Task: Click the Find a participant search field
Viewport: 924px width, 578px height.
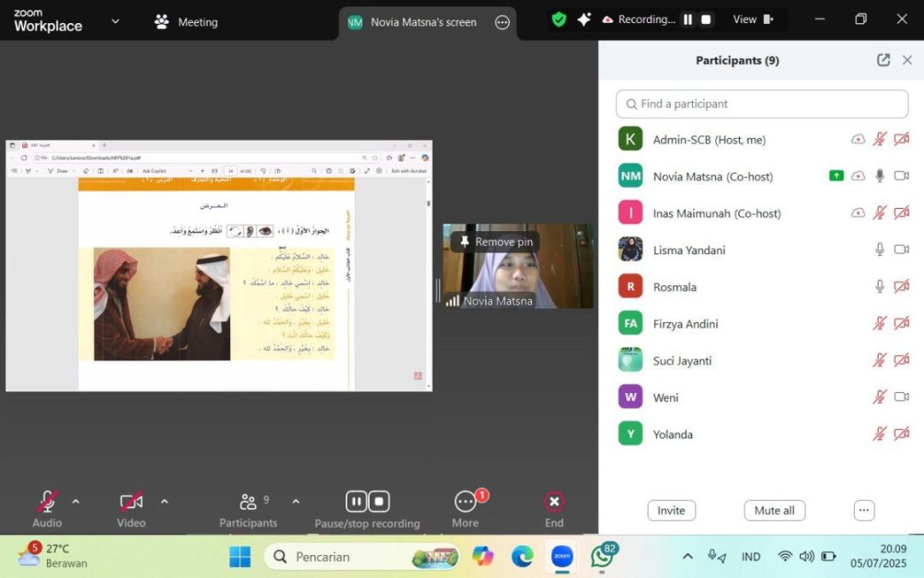Action: coord(761,104)
